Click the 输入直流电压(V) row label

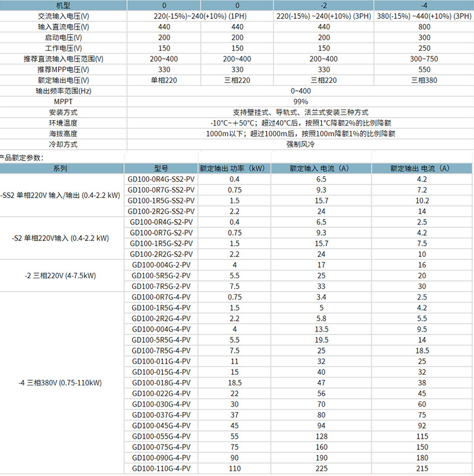(63, 27)
